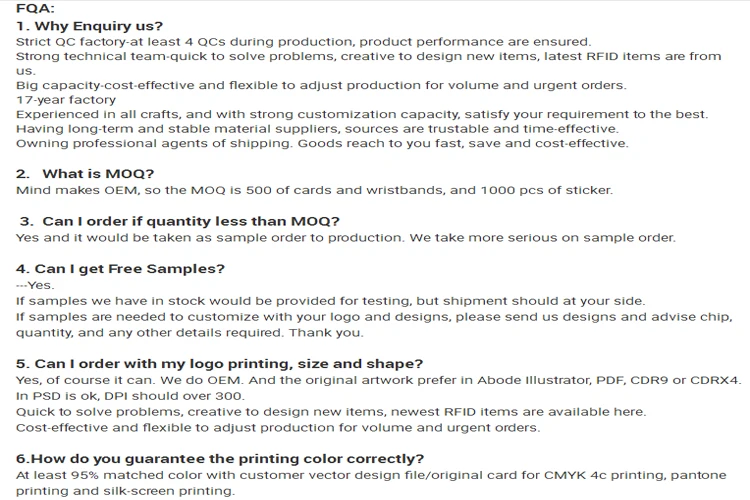Click the "Experienced in all crafts" line
This screenshot has width=750, height=500.
click(361, 114)
